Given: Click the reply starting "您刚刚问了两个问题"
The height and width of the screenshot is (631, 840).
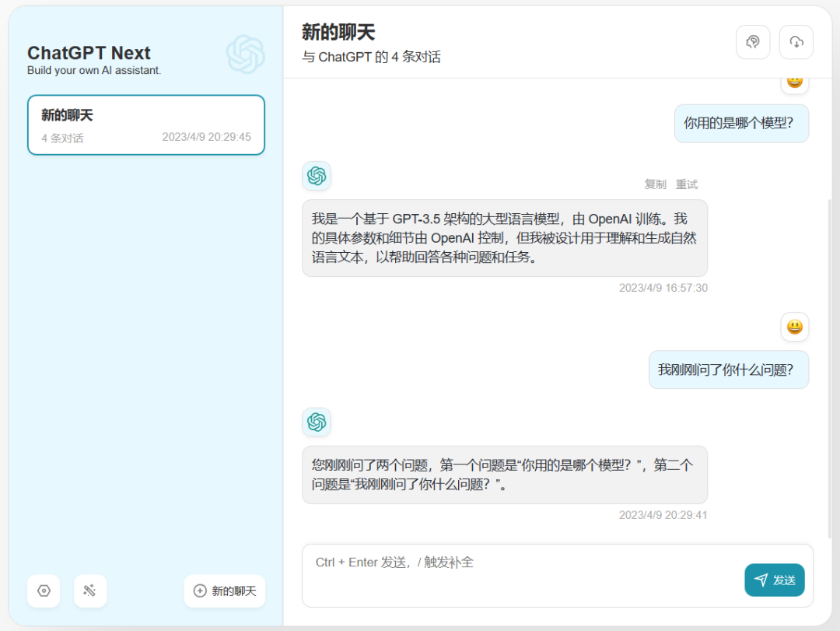Looking at the screenshot, I should pyautogui.click(x=505, y=475).
